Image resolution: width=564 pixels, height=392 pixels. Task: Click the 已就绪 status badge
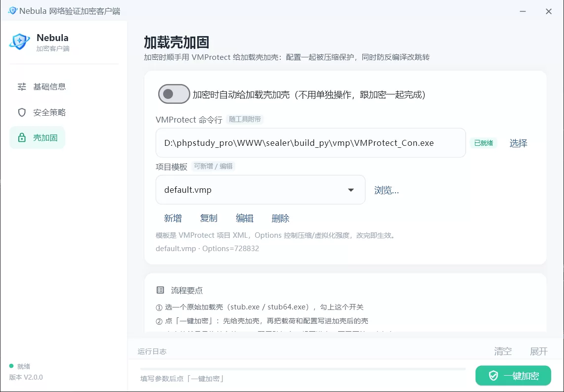pos(483,143)
